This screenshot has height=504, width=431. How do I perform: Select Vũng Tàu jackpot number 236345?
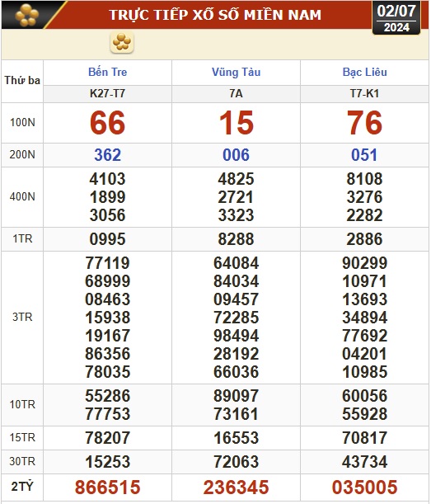pyautogui.click(x=236, y=487)
